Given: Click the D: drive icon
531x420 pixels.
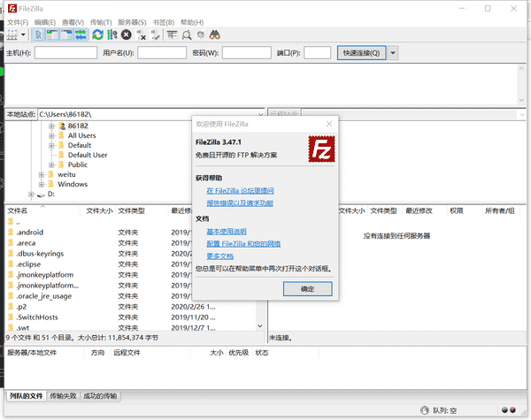Looking at the screenshot, I should (x=41, y=195).
